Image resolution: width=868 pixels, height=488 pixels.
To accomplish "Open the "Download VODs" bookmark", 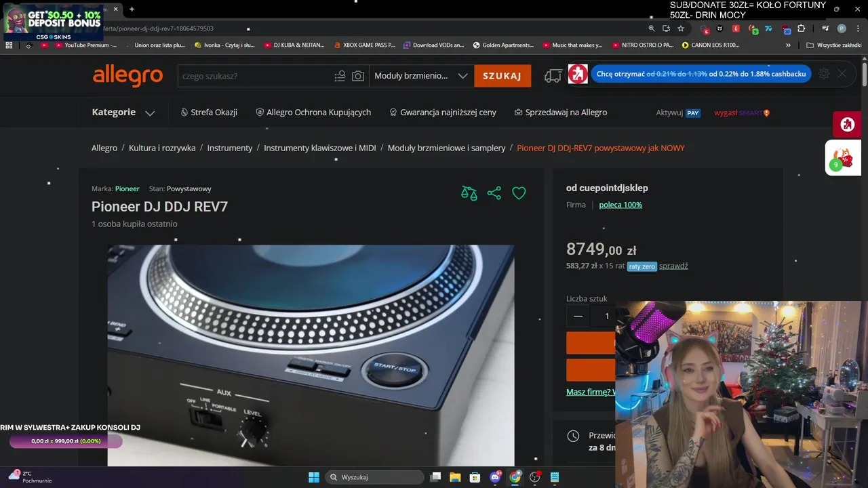I will pyautogui.click(x=434, y=45).
